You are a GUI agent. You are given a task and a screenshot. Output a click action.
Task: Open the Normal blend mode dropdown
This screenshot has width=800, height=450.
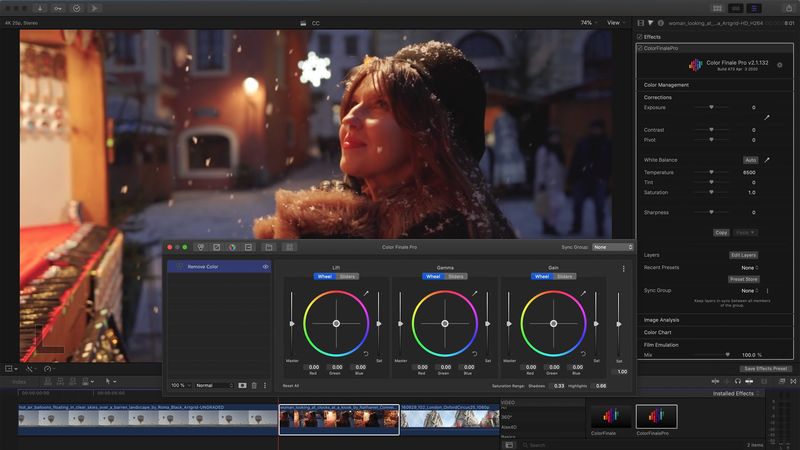tap(214, 385)
